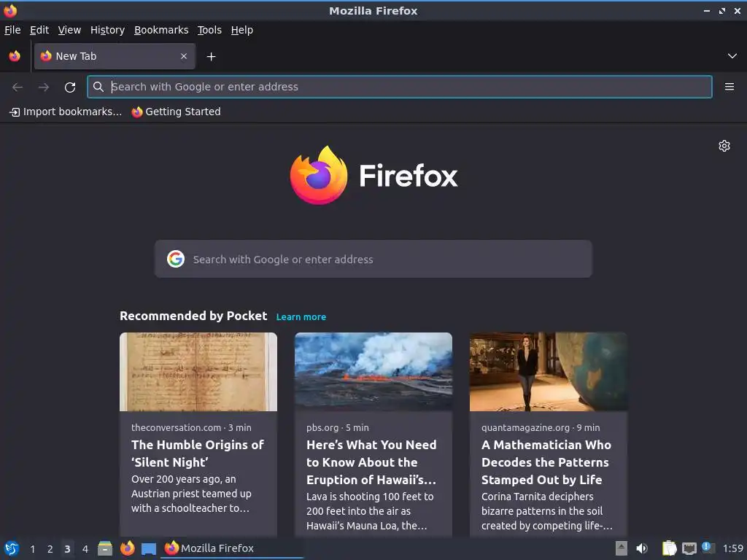Click the pbs.org source text
The image size is (747, 560).
tap(322, 427)
